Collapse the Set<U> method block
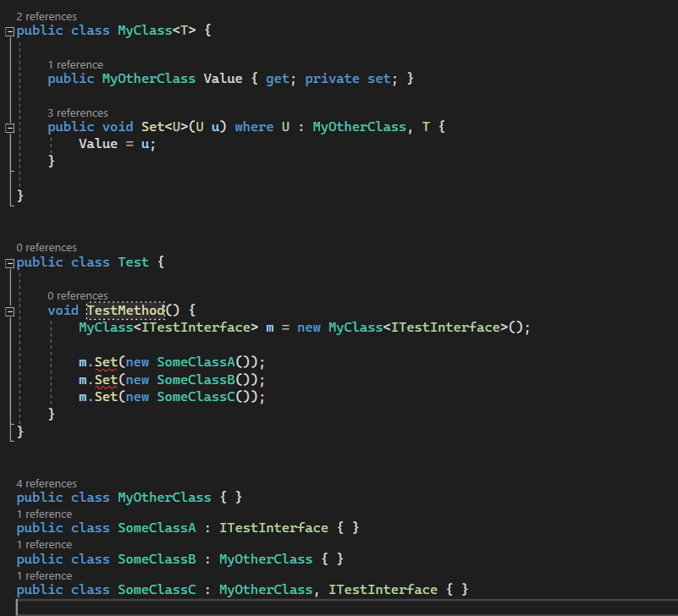Viewport: 678px width, 616px height. click(9, 128)
